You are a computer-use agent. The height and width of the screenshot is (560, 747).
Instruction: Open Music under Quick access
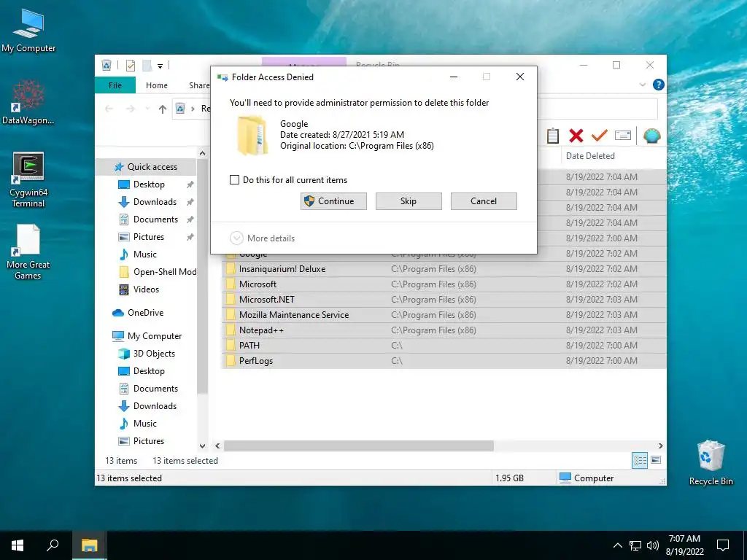pyautogui.click(x=145, y=254)
